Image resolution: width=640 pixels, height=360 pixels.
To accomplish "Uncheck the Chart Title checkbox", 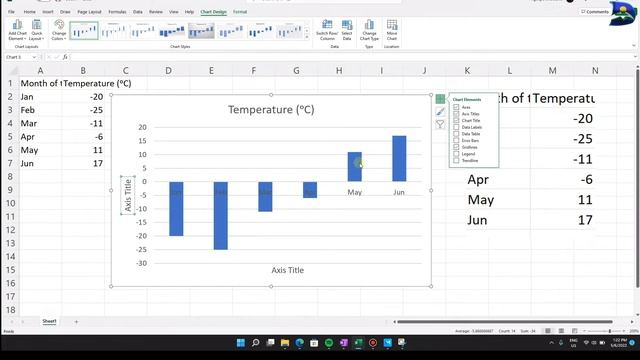I will coord(456,120).
